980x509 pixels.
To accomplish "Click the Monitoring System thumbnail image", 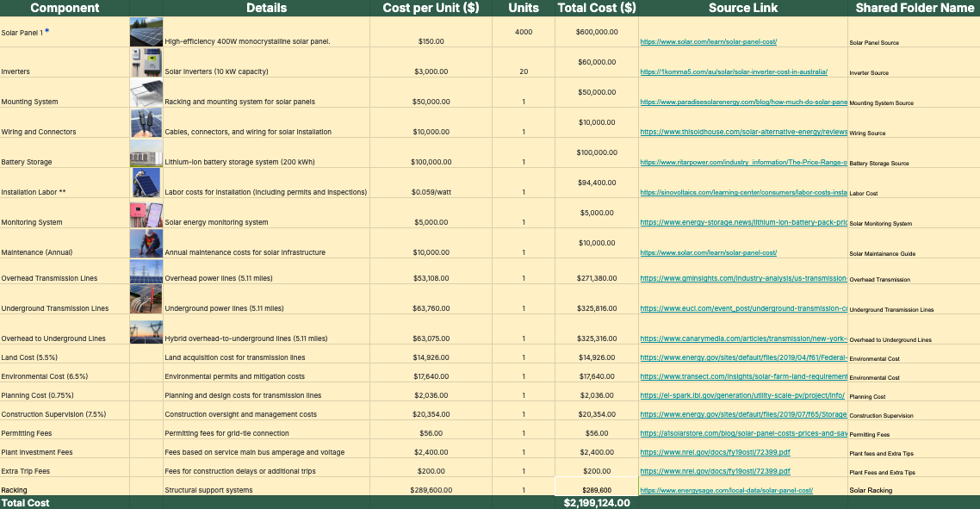I will 146,214.
